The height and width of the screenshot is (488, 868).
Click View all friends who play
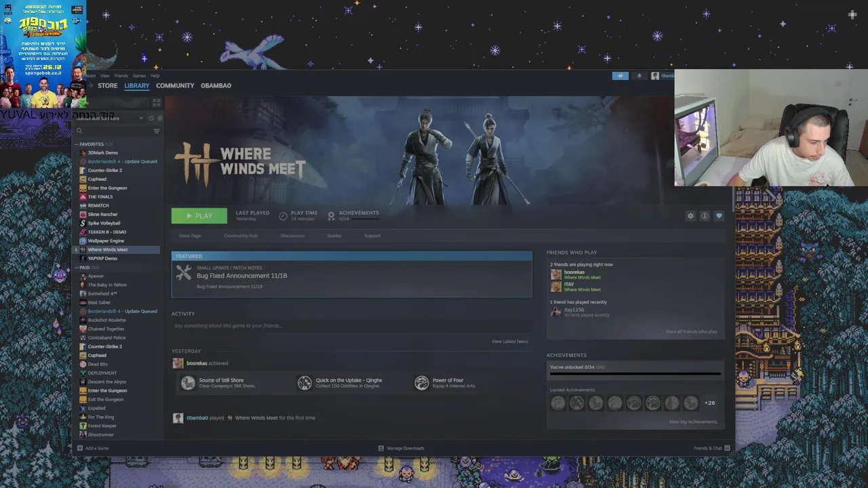pyautogui.click(x=691, y=331)
